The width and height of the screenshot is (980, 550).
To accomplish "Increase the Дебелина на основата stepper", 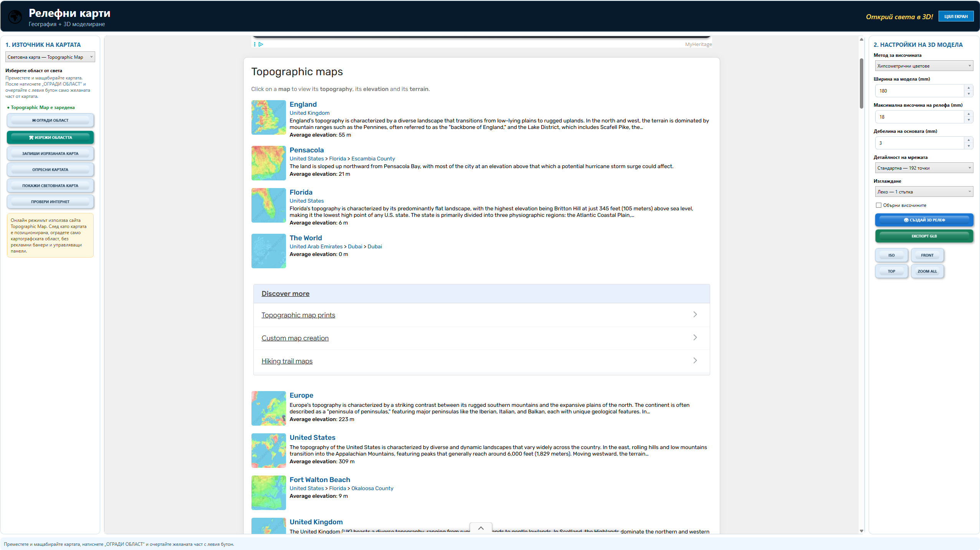I will tap(968, 140).
